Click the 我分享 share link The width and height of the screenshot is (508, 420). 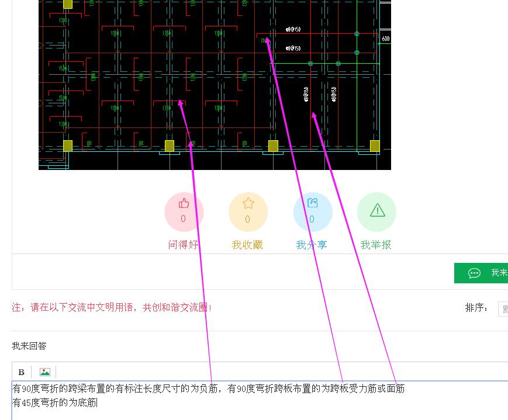312,244
